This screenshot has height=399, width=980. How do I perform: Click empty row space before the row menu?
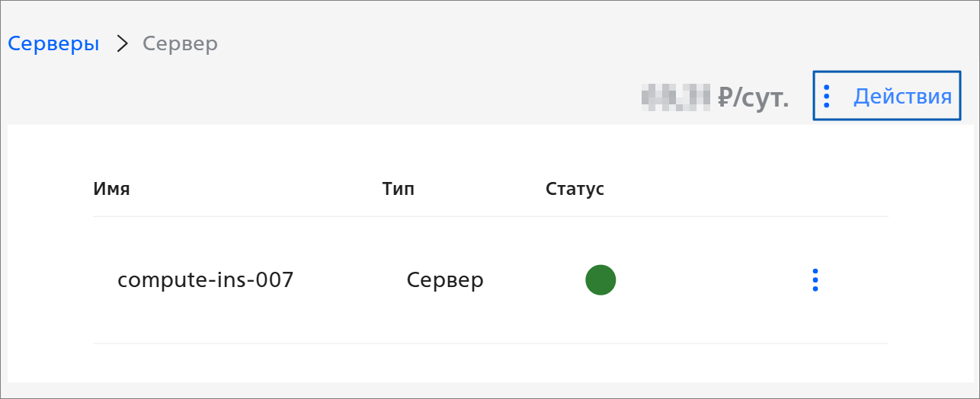(x=709, y=280)
